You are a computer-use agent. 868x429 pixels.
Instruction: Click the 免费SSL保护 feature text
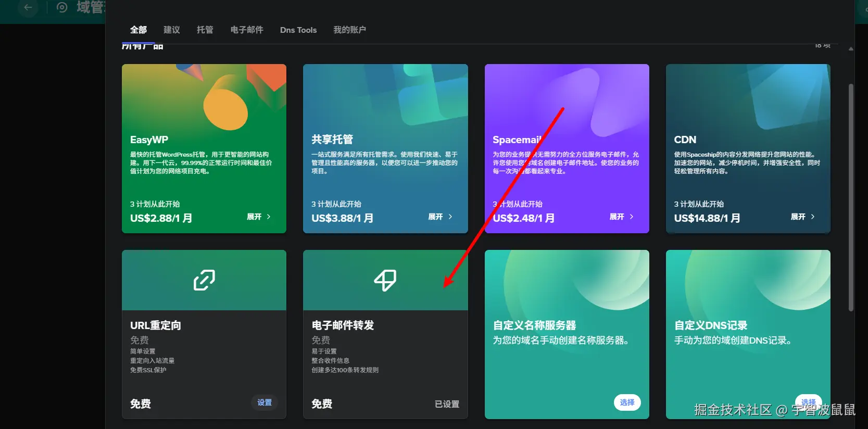pyautogui.click(x=148, y=370)
